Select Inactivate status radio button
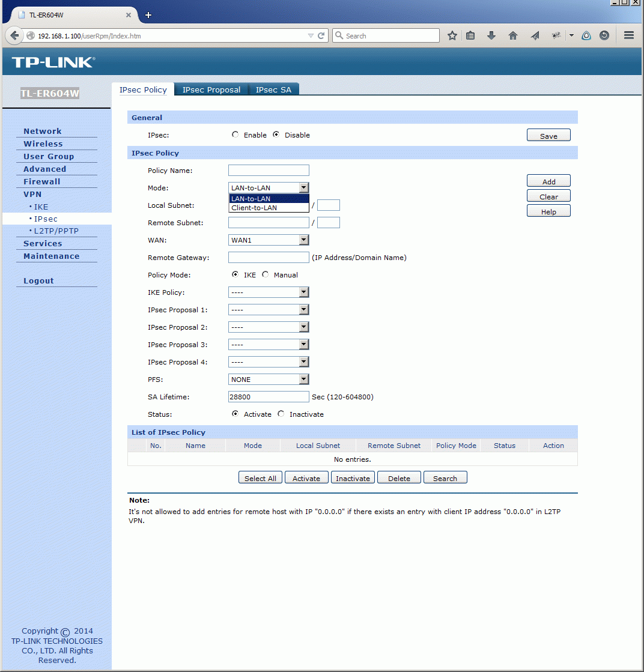The width and height of the screenshot is (644, 672). pyautogui.click(x=281, y=414)
